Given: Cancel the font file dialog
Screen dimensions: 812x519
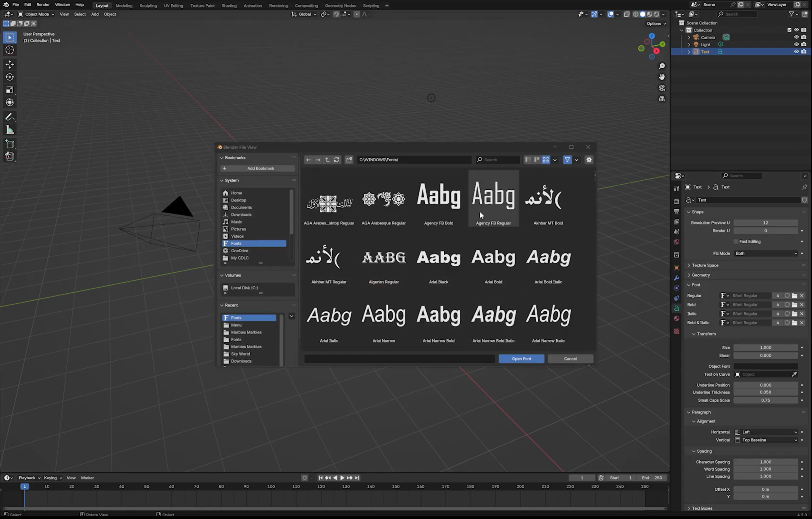Looking at the screenshot, I should coord(570,358).
